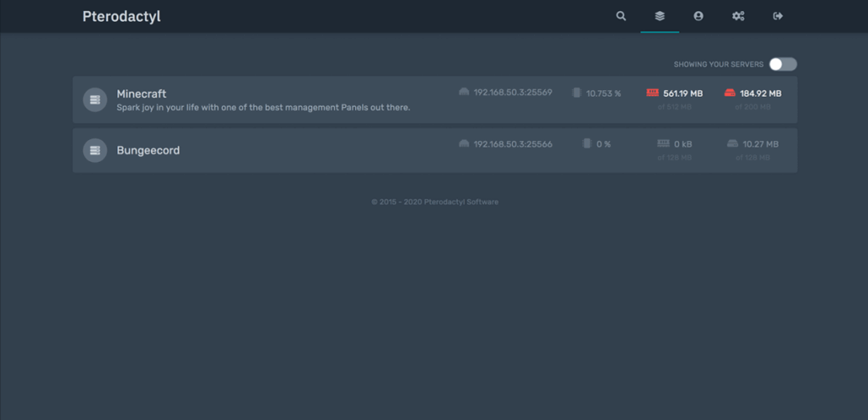Click the Minecraft disk usage icon
This screenshot has height=420, width=868.
click(x=730, y=93)
